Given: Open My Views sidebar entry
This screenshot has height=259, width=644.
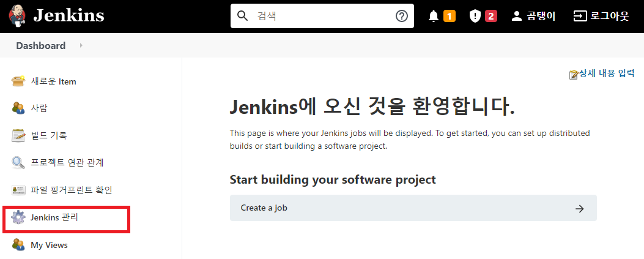Looking at the screenshot, I should (50, 245).
